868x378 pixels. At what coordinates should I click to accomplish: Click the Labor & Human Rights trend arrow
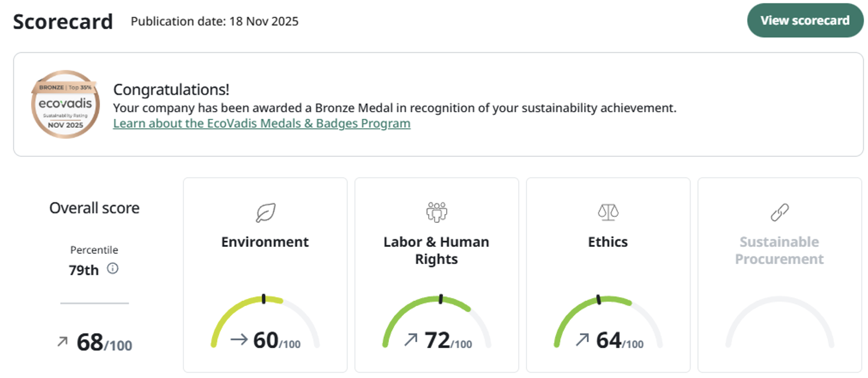click(x=411, y=339)
